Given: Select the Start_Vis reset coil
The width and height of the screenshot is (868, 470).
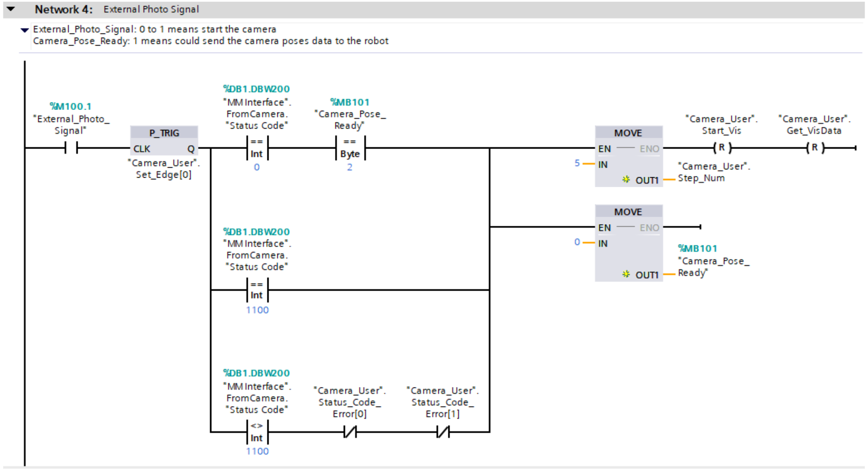Looking at the screenshot, I should 722,148.
